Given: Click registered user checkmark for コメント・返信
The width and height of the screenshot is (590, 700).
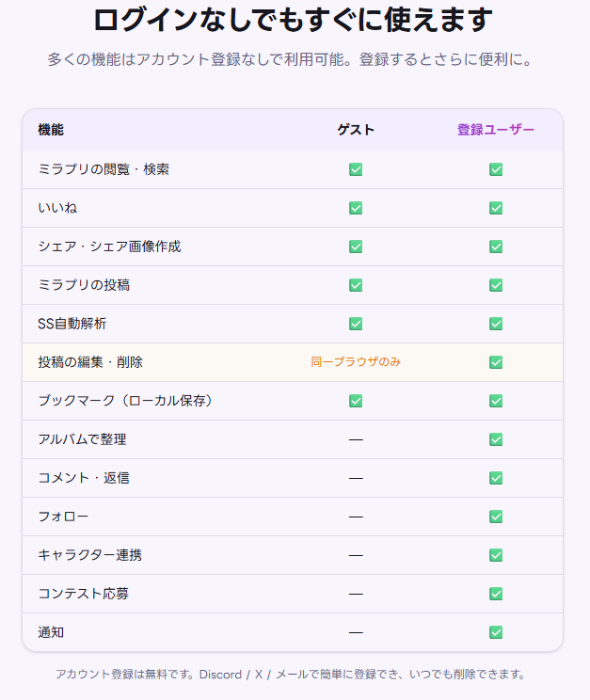Looking at the screenshot, I should pyautogui.click(x=496, y=478).
